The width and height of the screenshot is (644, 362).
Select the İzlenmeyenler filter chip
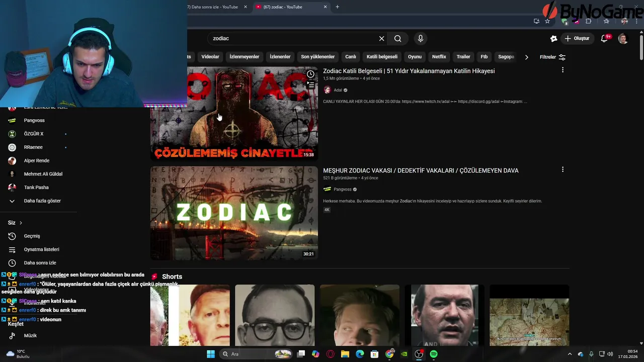244,57
